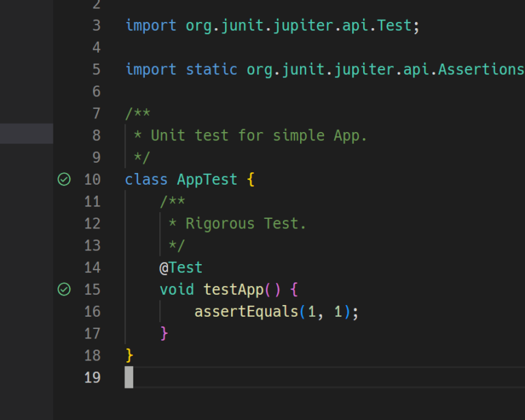Click line number 19 in the gutter
Image resolution: width=525 pixels, height=420 pixels.
pyautogui.click(x=92, y=378)
